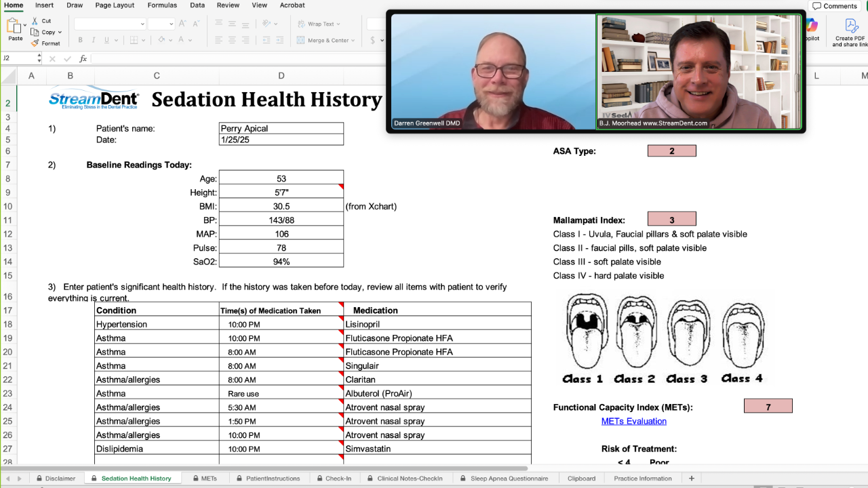Select the Patient's name cell Perry Apical
This screenshot has height=488, width=868.
click(281, 128)
